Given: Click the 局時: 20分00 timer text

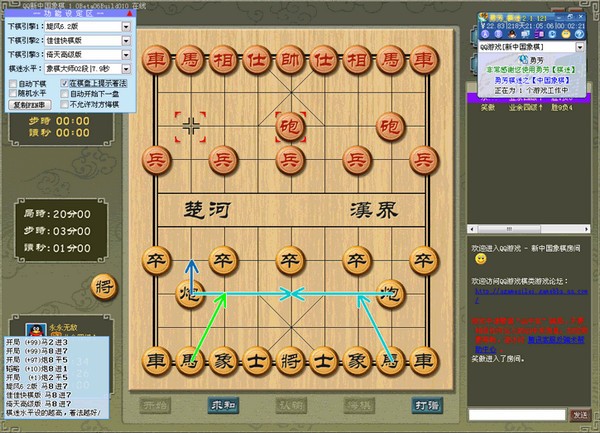Looking at the screenshot, I should pos(57,214).
